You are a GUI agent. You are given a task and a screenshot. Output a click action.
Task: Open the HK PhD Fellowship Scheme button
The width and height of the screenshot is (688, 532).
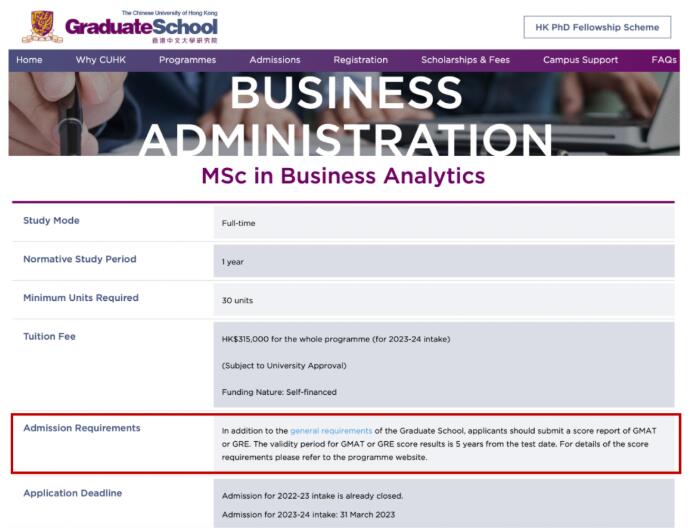point(597,27)
